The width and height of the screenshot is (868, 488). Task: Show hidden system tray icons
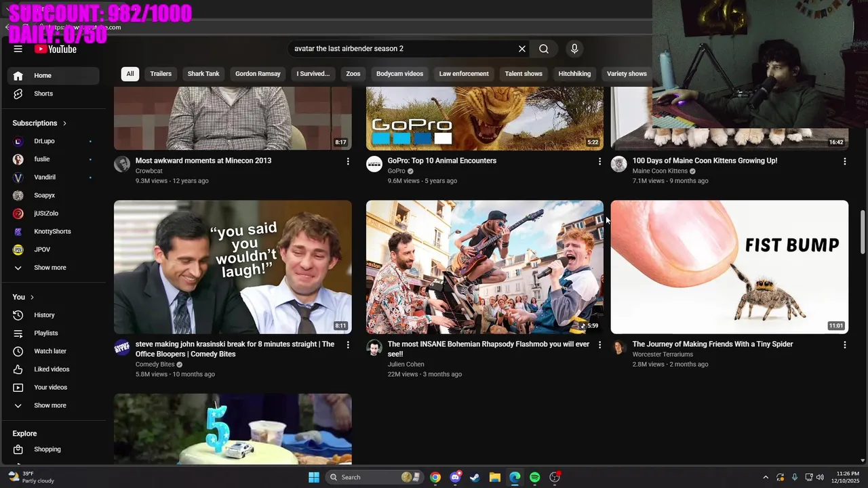766,477
